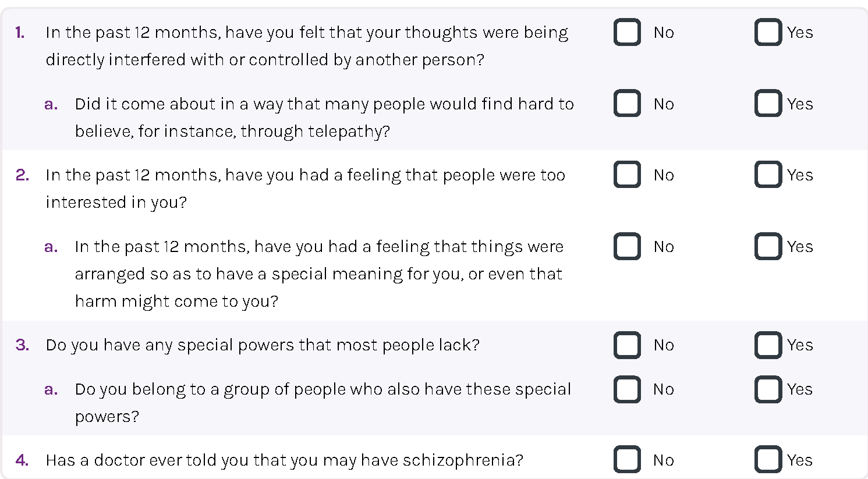Click the 'No' label on question 2
868x479 pixels.
(x=664, y=175)
